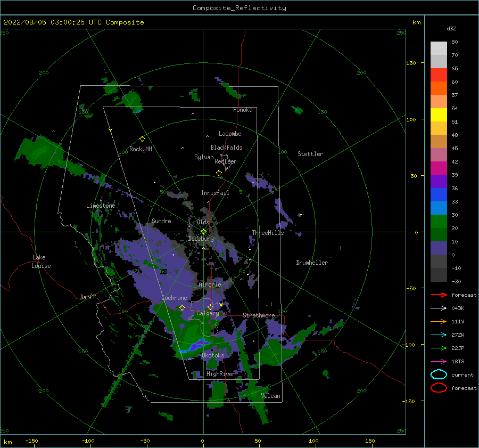
Task: Click the cyan 27ZW arrow icon
Action: [x=439, y=335]
